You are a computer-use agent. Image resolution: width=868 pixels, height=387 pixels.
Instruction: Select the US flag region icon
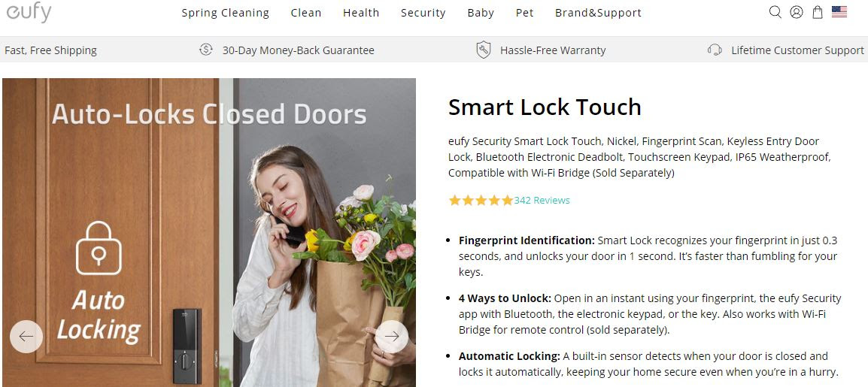[839, 11]
